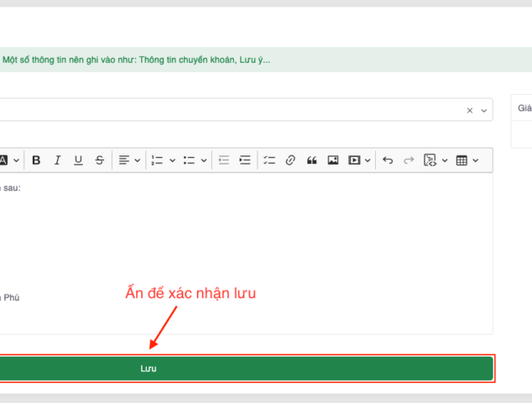Viewport: 532px width, 403px height.
Task: Redo the last undone edit
Action: coord(409,160)
